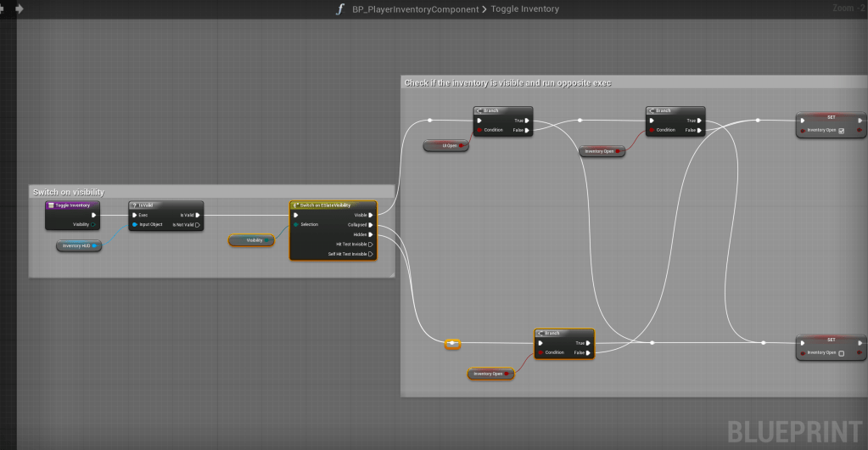This screenshot has height=450, width=868.
Task: Select the UI Open variable node
Action: (446, 146)
